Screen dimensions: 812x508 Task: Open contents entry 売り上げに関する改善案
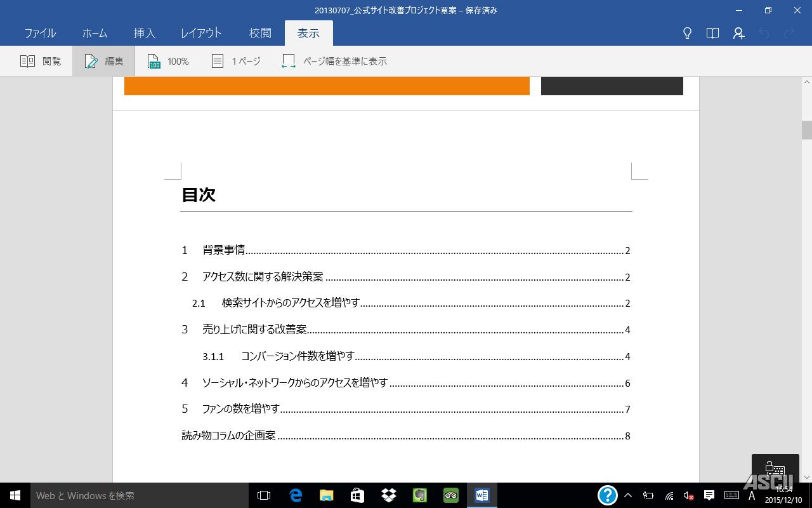click(405, 330)
